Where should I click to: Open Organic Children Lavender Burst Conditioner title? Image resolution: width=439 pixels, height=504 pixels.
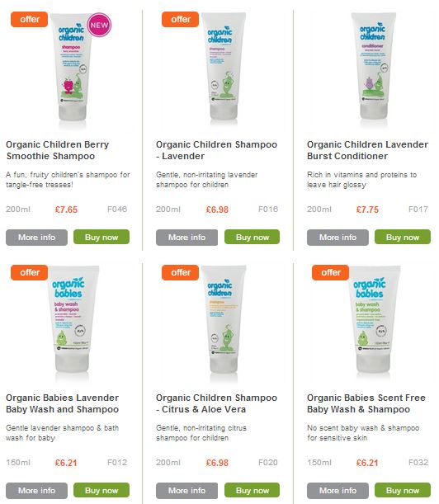coord(367,150)
